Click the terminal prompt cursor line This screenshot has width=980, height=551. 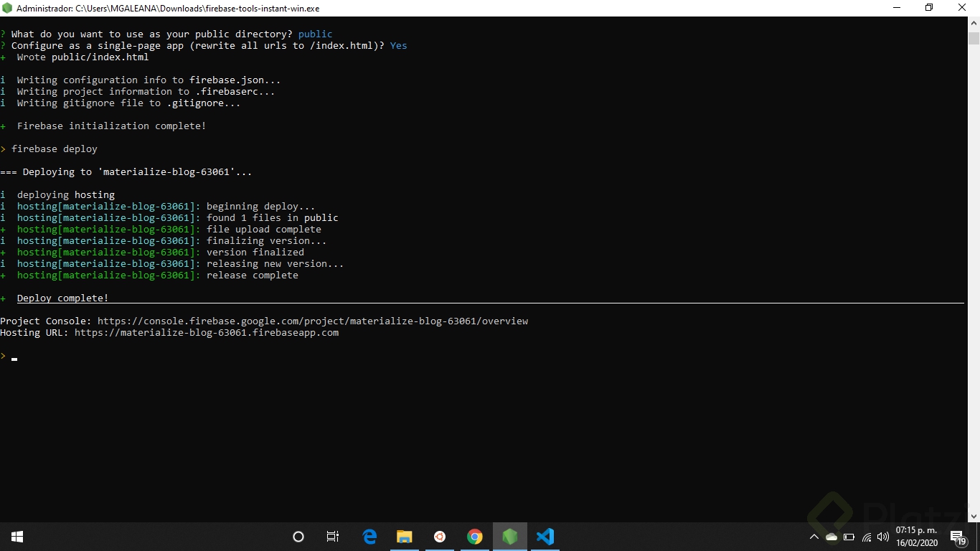[9, 356]
